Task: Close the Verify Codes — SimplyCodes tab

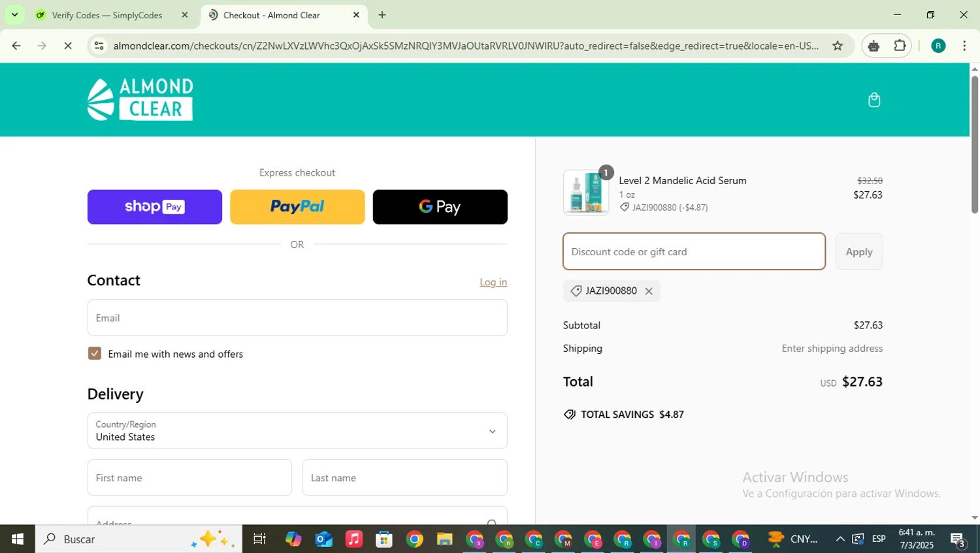Action: (x=184, y=15)
